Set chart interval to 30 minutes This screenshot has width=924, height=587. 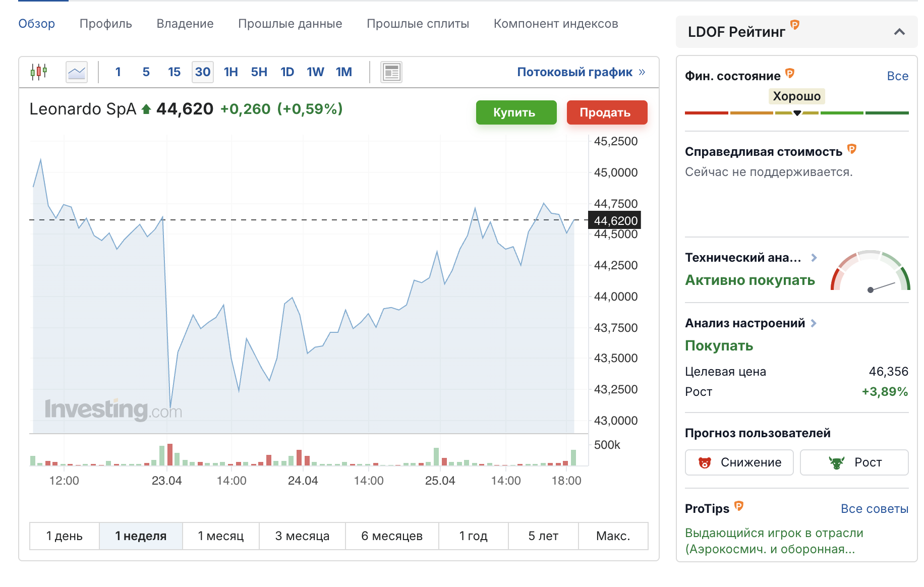203,72
